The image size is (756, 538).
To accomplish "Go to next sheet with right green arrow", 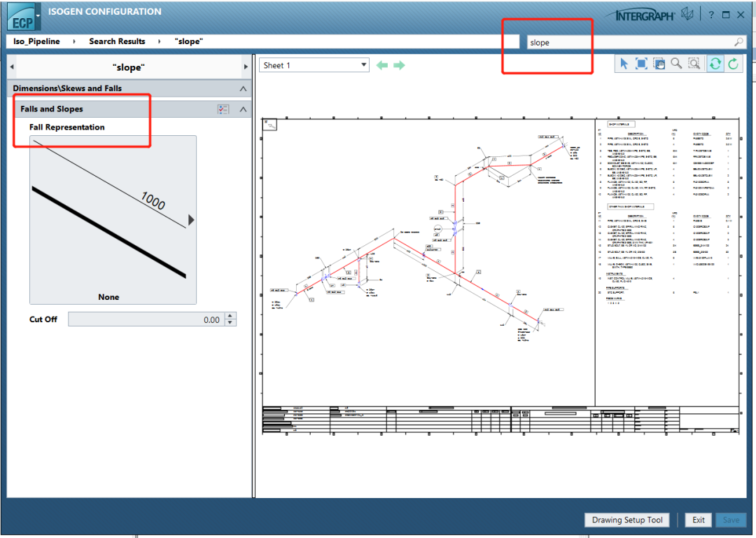I will click(399, 65).
